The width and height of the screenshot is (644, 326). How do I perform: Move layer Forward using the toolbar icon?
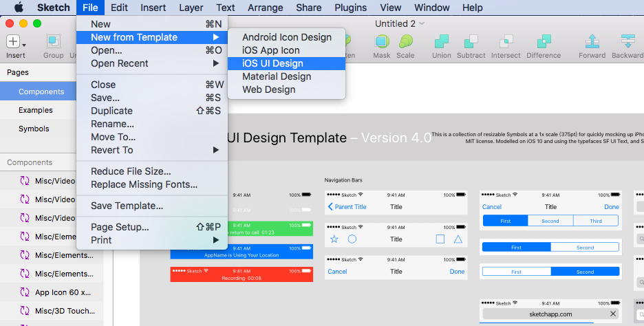592,41
